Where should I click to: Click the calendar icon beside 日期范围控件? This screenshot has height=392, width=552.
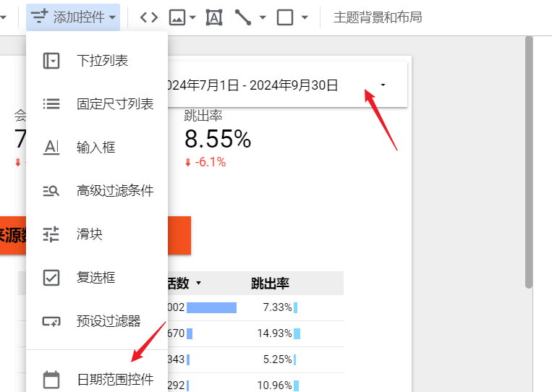(51, 380)
